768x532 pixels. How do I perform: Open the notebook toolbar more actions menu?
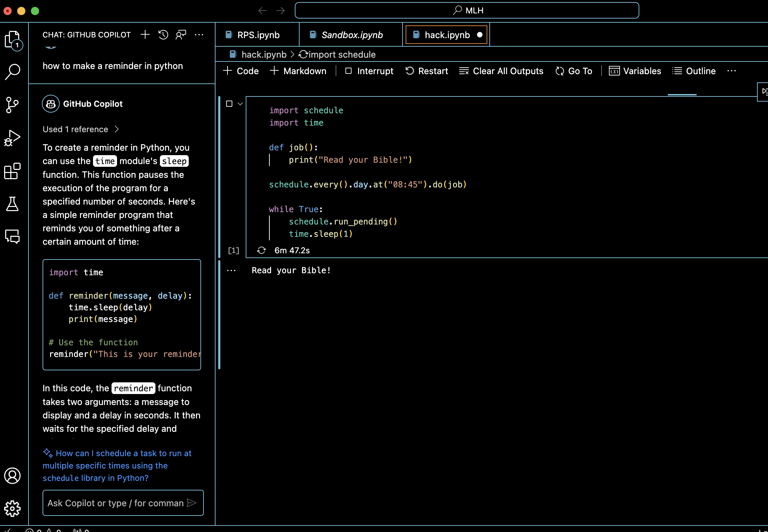(731, 71)
